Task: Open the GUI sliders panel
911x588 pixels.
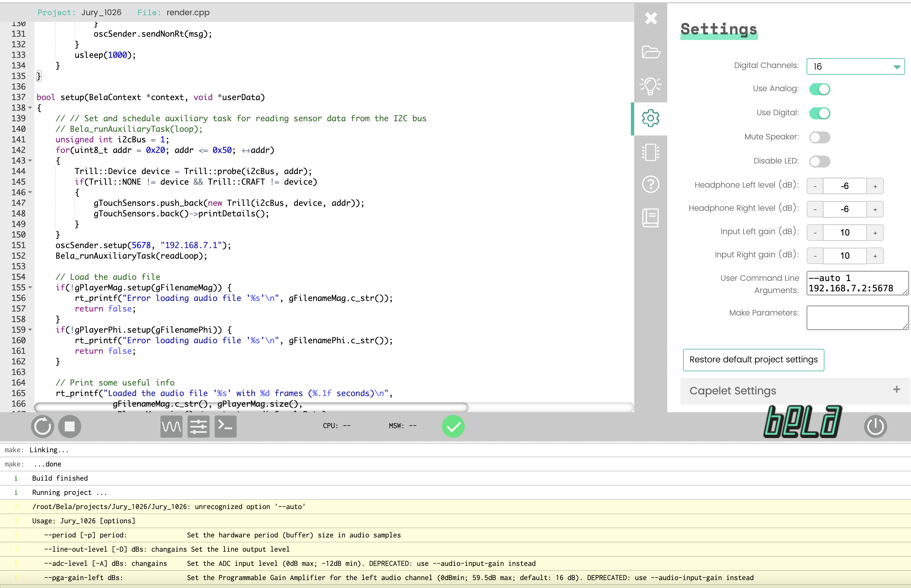Action: 198,426
